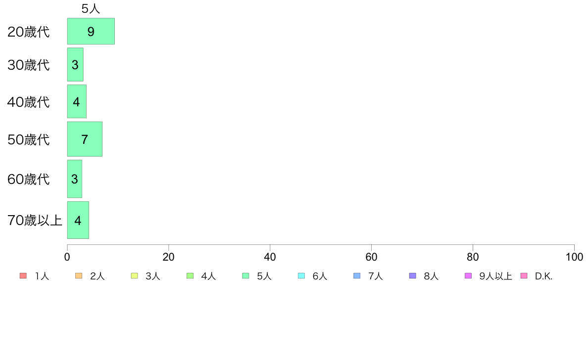Viewport: 588px width, 364px height.
Task: Select the 40歳代 bar showing 4
Action: pyautogui.click(x=77, y=101)
